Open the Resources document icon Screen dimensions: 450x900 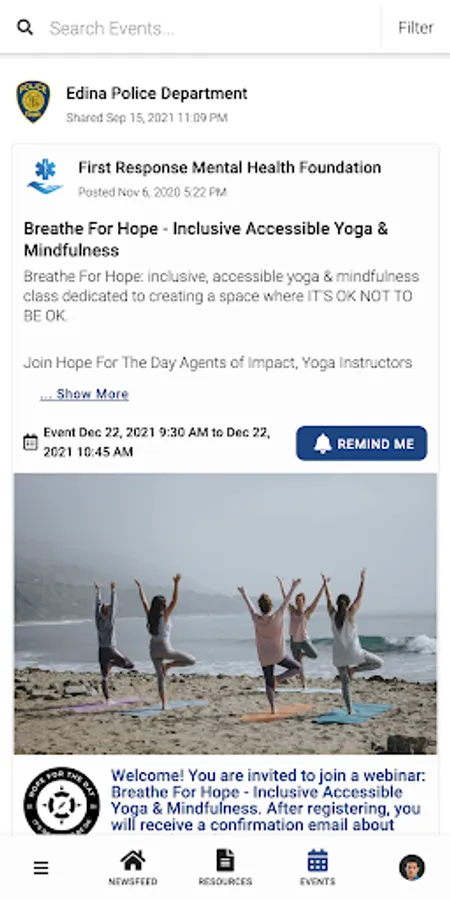point(225,860)
